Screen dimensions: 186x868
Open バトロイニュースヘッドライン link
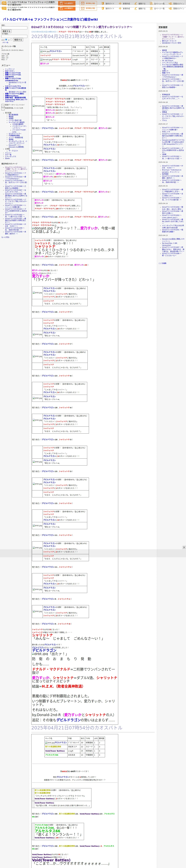coord(19,127)
